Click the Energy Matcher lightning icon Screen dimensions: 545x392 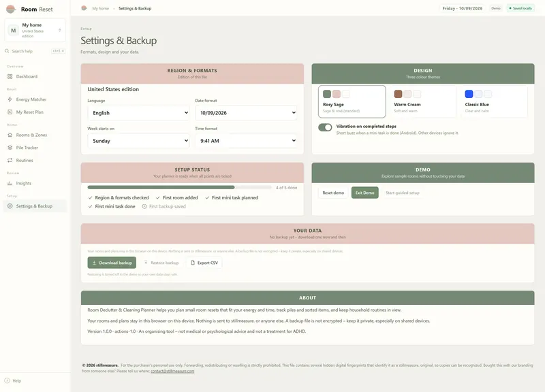10,99
